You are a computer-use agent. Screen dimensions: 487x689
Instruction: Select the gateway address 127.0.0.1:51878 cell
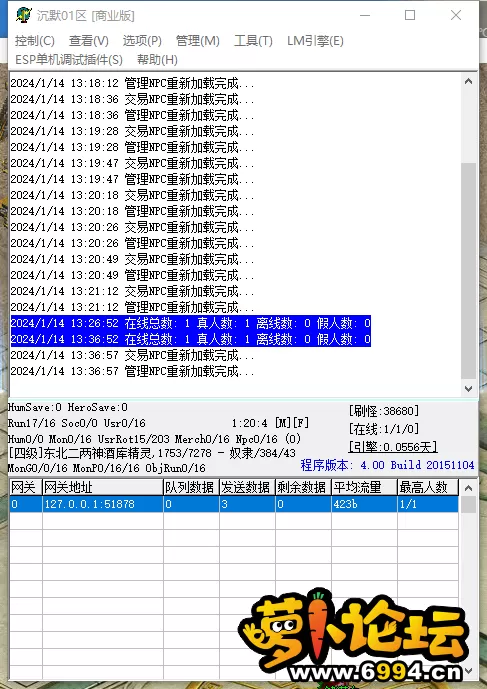coord(102,504)
